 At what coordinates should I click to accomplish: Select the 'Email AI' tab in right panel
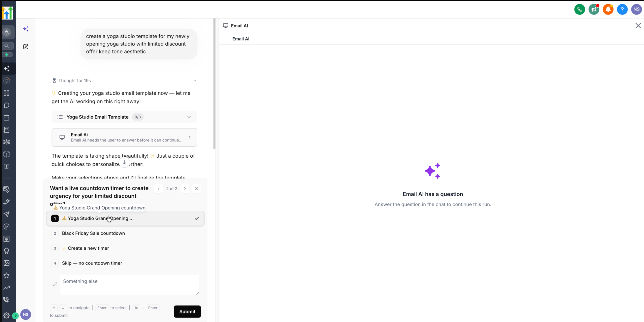241,39
